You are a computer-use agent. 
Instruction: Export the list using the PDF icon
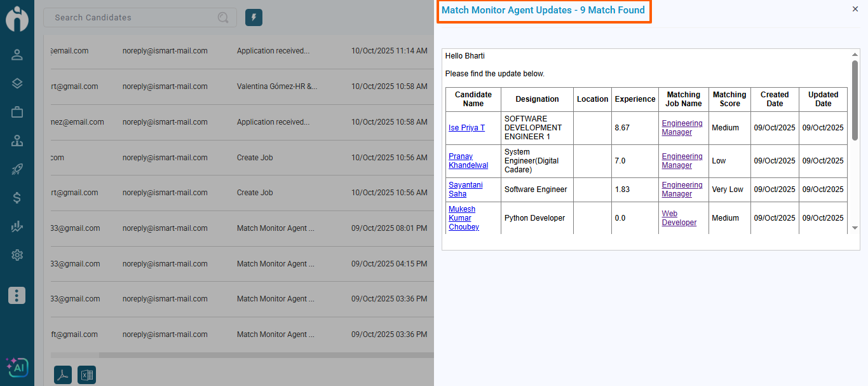coord(63,375)
